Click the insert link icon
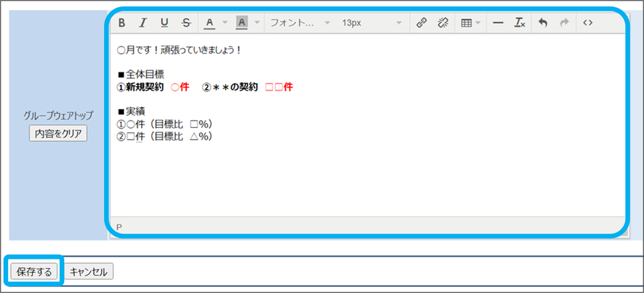This screenshot has height=293, width=644. (421, 23)
